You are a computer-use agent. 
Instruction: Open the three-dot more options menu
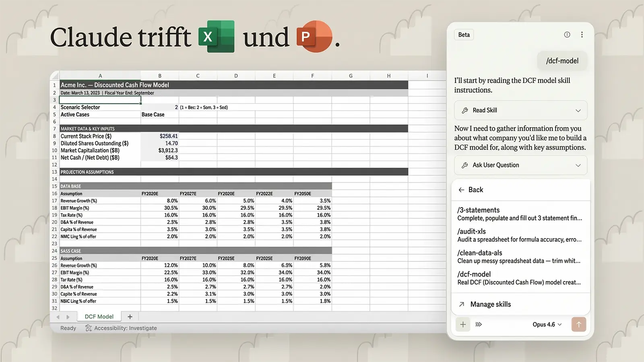click(x=582, y=35)
